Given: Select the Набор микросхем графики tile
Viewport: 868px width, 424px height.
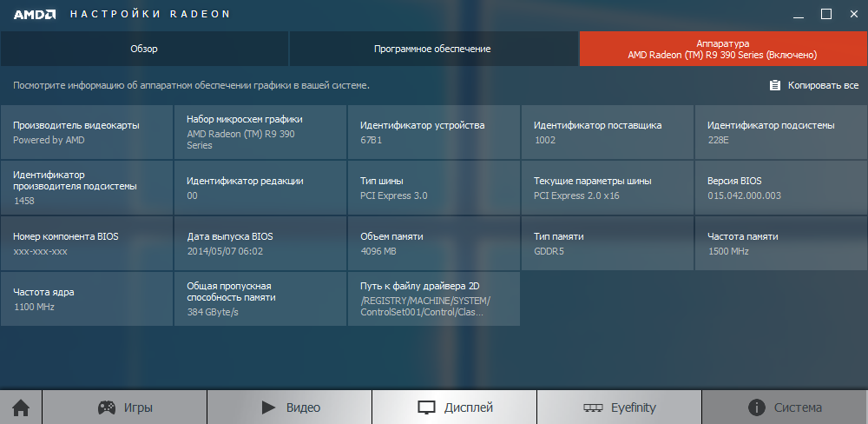Looking at the screenshot, I should (260, 132).
